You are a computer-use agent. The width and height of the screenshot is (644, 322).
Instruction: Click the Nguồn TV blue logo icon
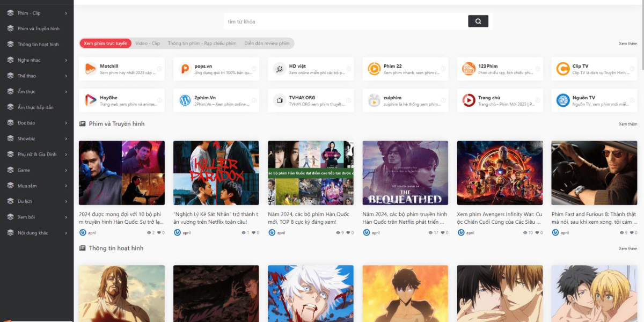[x=563, y=100]
